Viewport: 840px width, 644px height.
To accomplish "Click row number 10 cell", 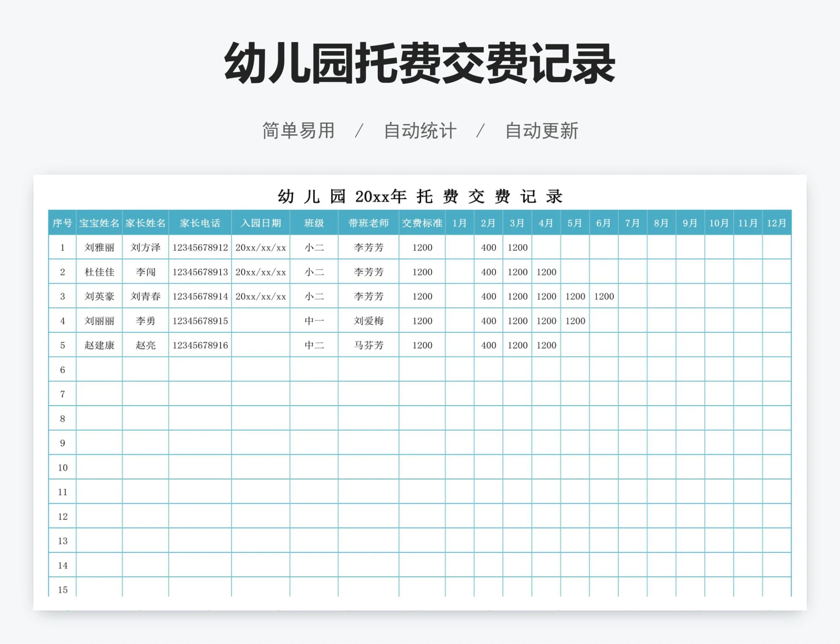I will click(63, 468).
